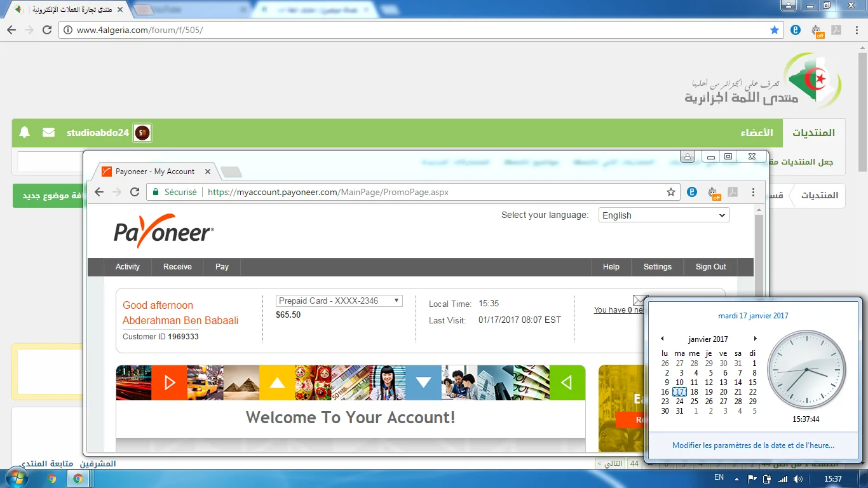Open the forum messages envelope icon

tap(48, 133)
